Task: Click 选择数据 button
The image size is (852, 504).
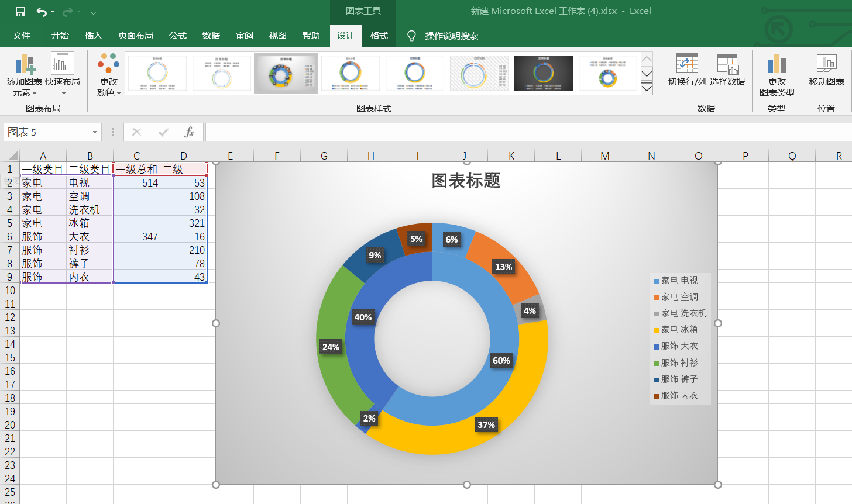Action: (x=727, y=70)
